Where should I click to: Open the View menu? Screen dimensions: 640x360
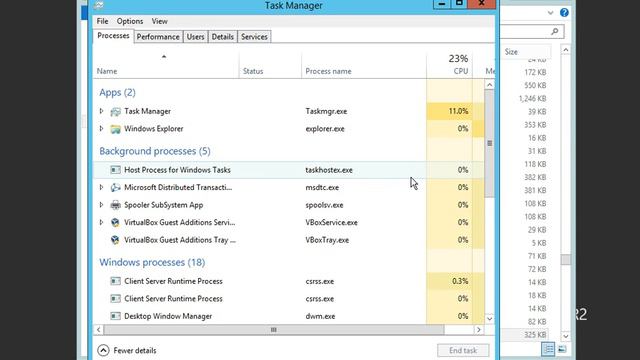[x=160, y=21]
